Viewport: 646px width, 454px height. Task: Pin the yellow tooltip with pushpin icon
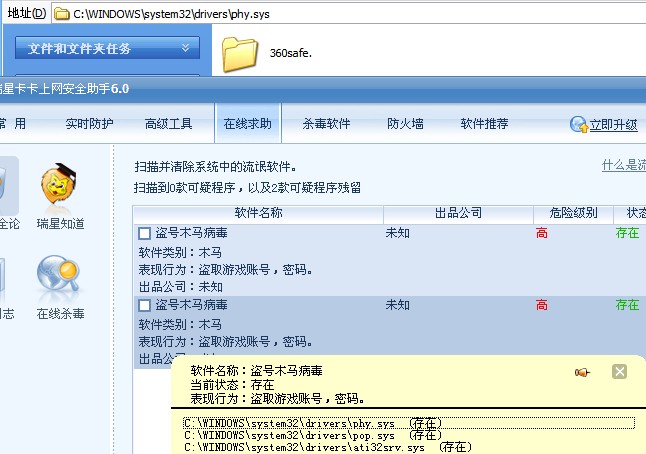click(582, 372)
